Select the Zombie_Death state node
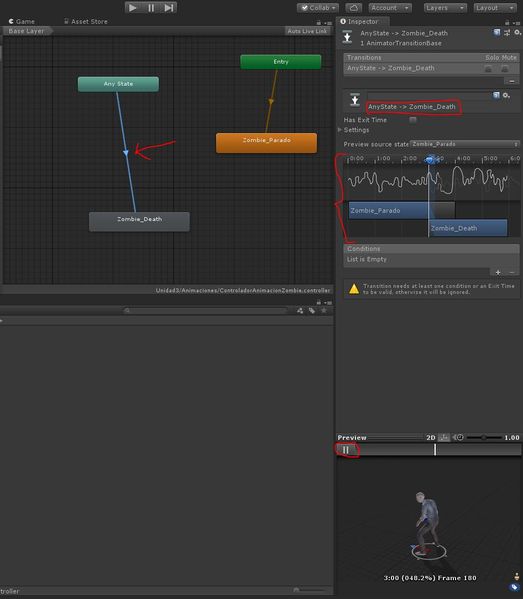This screenshot has width=523, height=599. click(x=139, y=222)
